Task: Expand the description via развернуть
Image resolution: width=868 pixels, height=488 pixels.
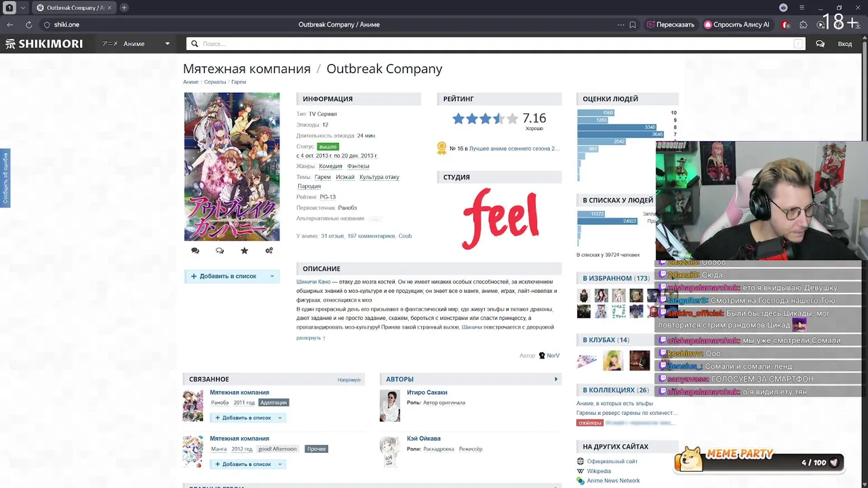Action: click(311, 338)
